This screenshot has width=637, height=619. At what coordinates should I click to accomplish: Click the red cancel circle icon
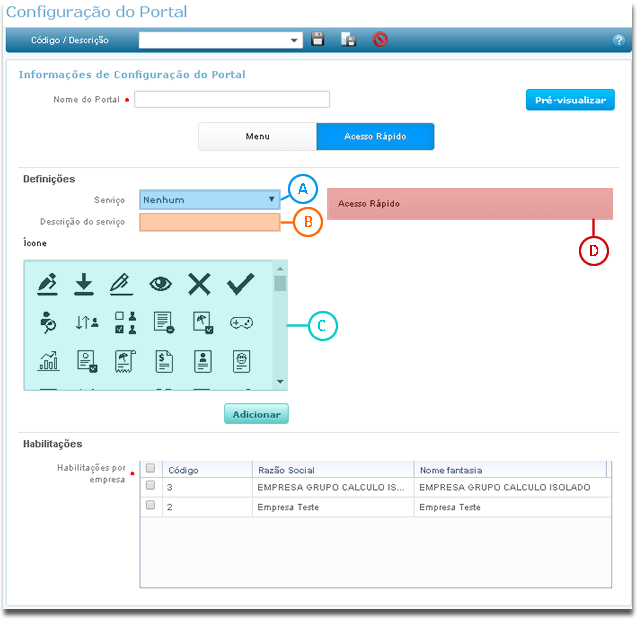point(380,40)
